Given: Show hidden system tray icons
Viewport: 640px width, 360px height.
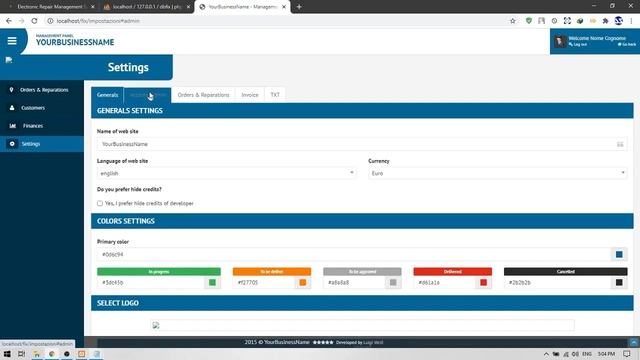Looking at the screenshot, I should pos(546,354).
